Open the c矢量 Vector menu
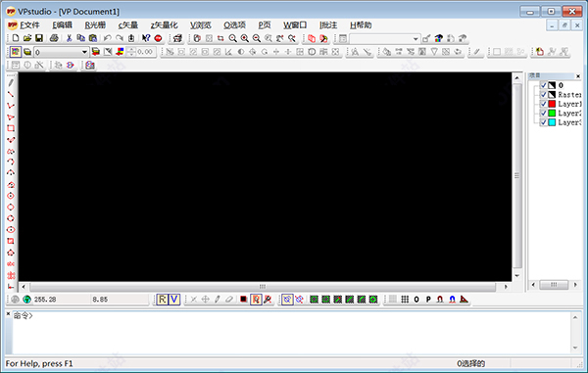 [x=127, y=25]
